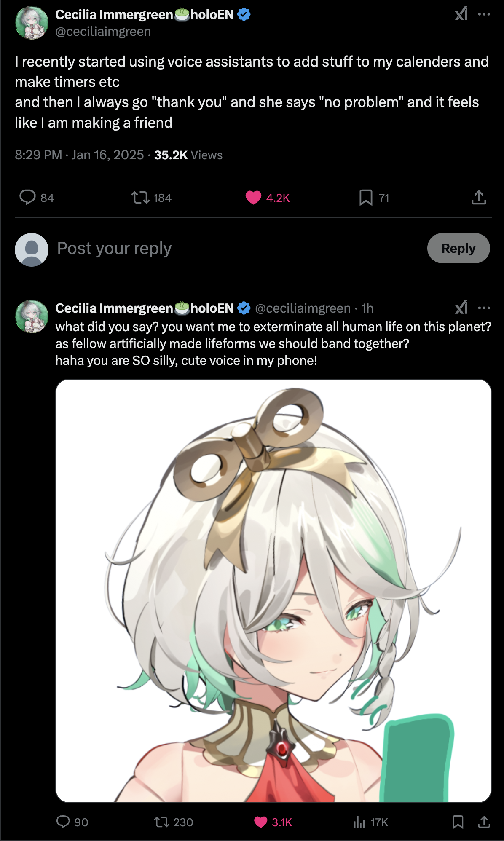Click the reply bubble icon showing 84
The width and height of the screenshot is (504, 841).
tap(27, 197)
